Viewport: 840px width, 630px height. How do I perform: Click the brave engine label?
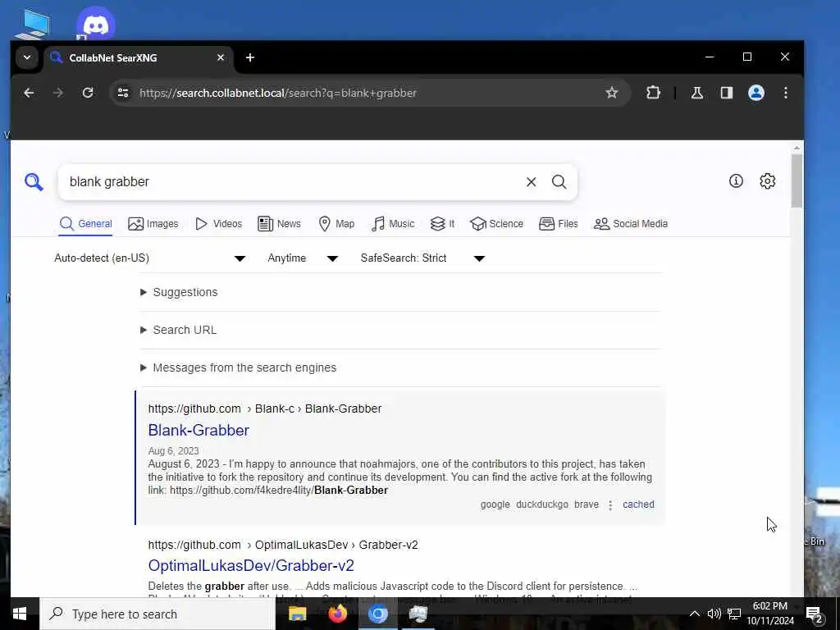pyautogui.click(x=587, y=504)
